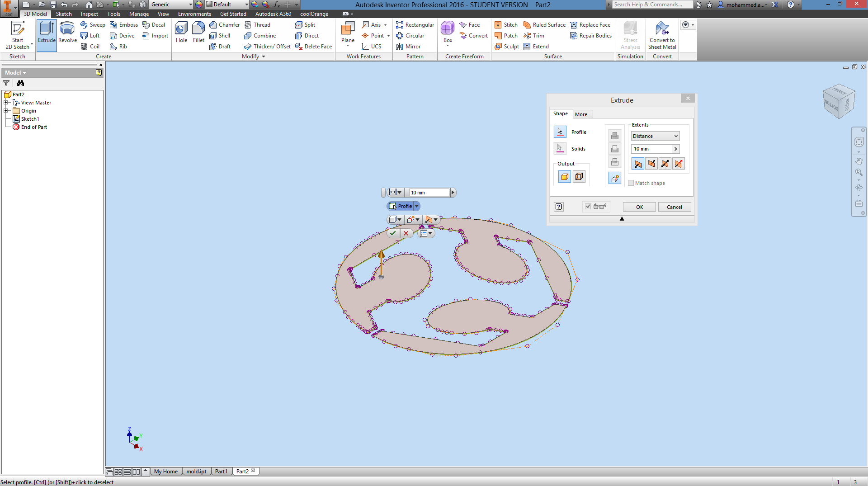The height and width of the screenshot is (486, 868).
Task: Use the Delete Face tool
Action: point(313,47)
